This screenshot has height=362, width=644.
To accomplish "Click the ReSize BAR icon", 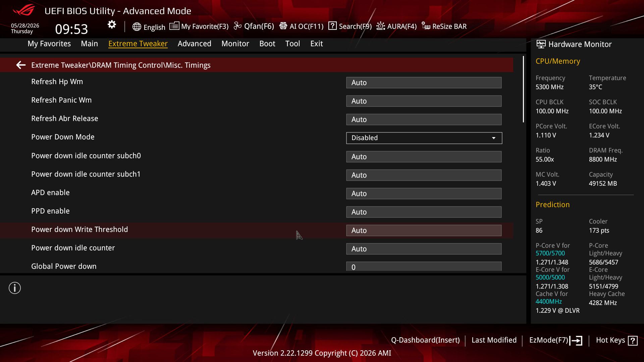I will (x=426, y=26).
